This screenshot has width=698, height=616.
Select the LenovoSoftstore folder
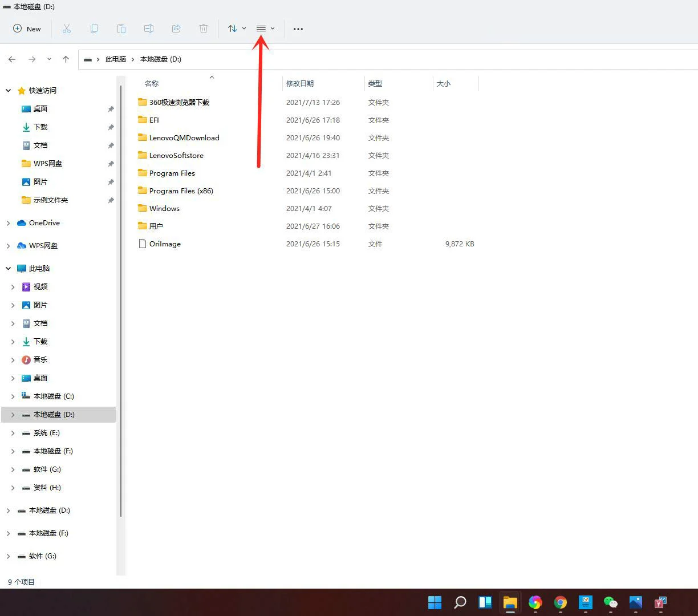171,156
